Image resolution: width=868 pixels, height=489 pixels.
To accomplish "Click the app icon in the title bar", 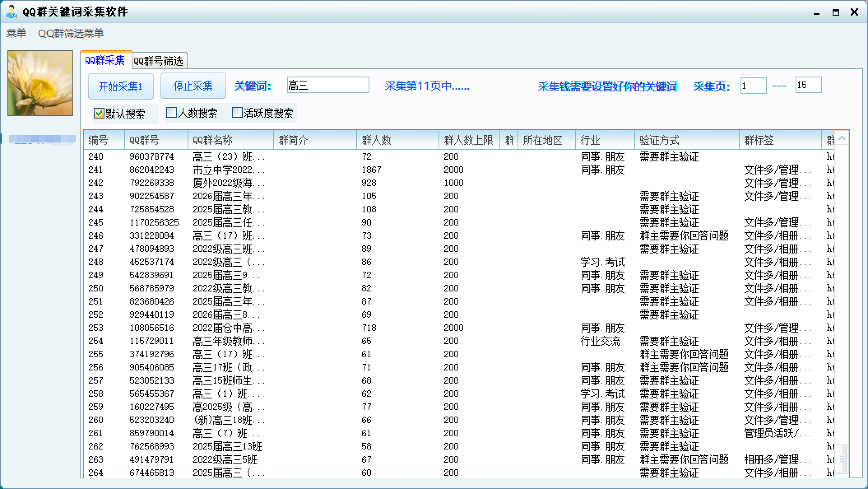I will pyautogui.click(x=12, y=12).
